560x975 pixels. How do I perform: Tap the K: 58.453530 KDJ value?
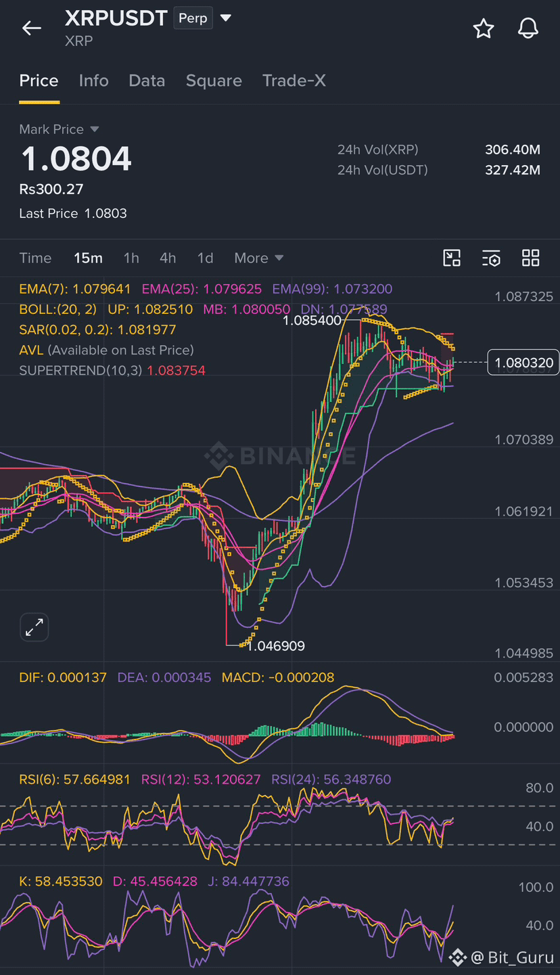click(61, 882)
